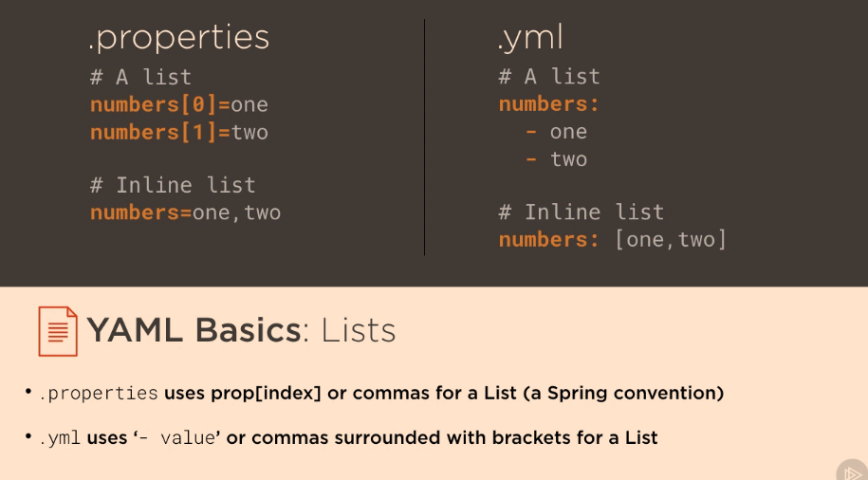
Task: Click the "- one" YAML list item
Action: pyautogui.click(x=557, y=132)
